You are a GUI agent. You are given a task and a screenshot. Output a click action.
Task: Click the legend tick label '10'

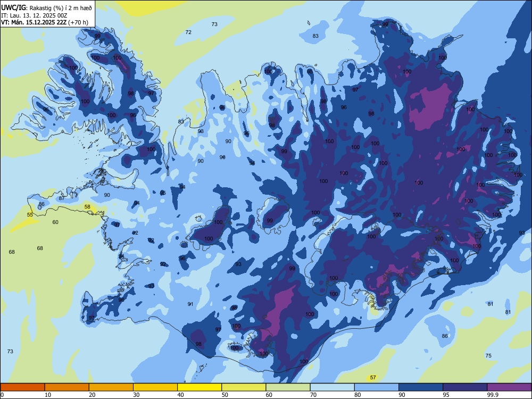pyautogui.click(x=48, y=395)
